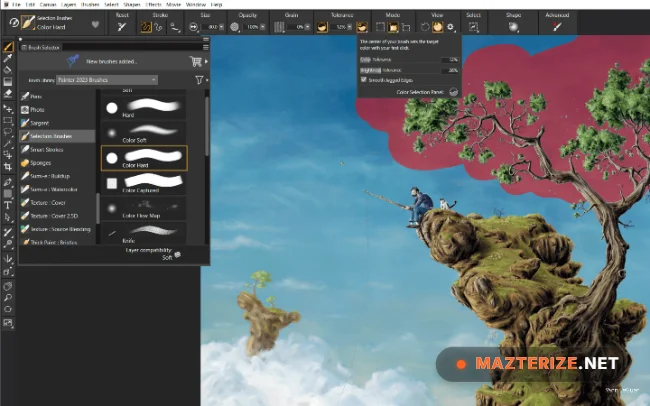The height and width of the screenshot is (406, 650).
Task: Add brush to favorites heart icon
Action: click(x=95, y=24)
